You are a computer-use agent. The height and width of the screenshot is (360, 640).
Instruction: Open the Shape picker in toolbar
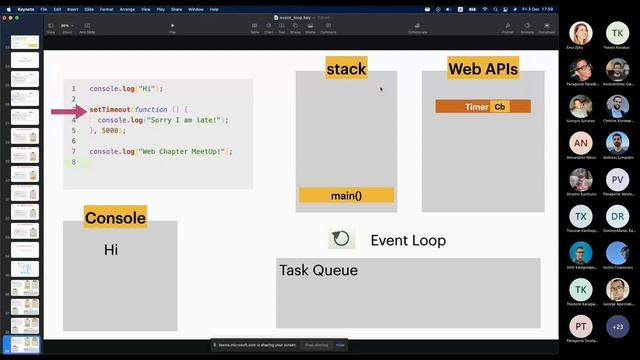pyautogui.click(x=295, y=28)
